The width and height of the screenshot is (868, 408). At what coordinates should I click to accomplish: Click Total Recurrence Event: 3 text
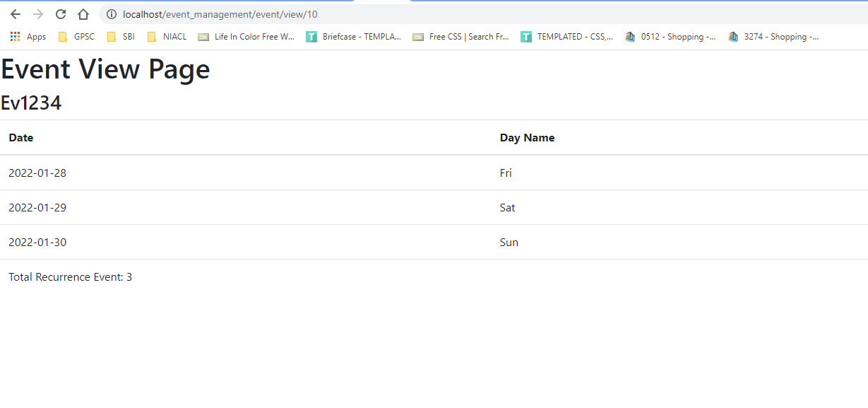coord(71,276)
